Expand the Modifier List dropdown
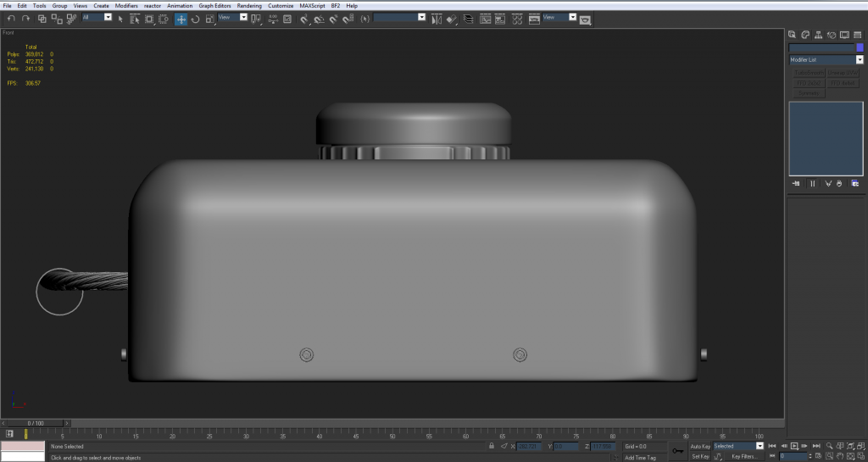 click(860, 60)
